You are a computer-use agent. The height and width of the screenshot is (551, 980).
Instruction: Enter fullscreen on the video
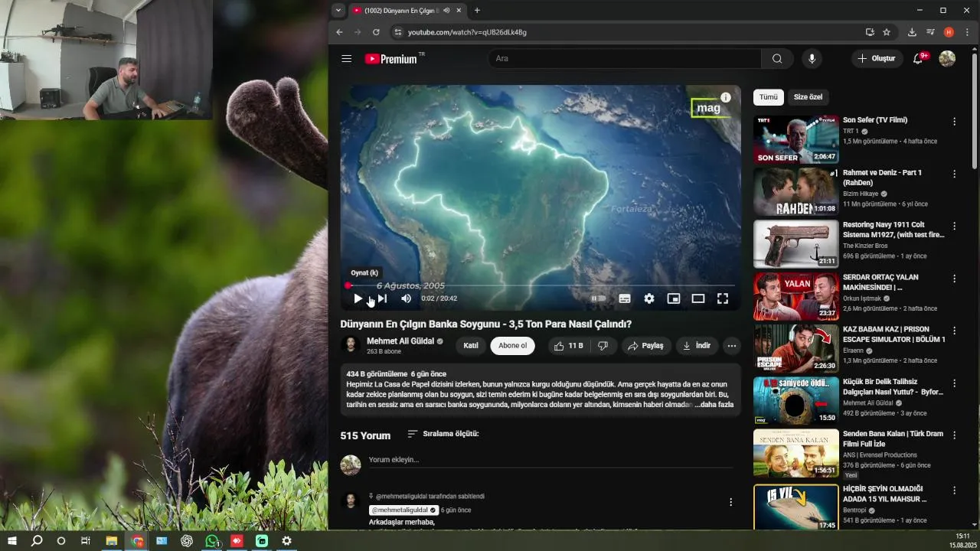tap(723, 298)
